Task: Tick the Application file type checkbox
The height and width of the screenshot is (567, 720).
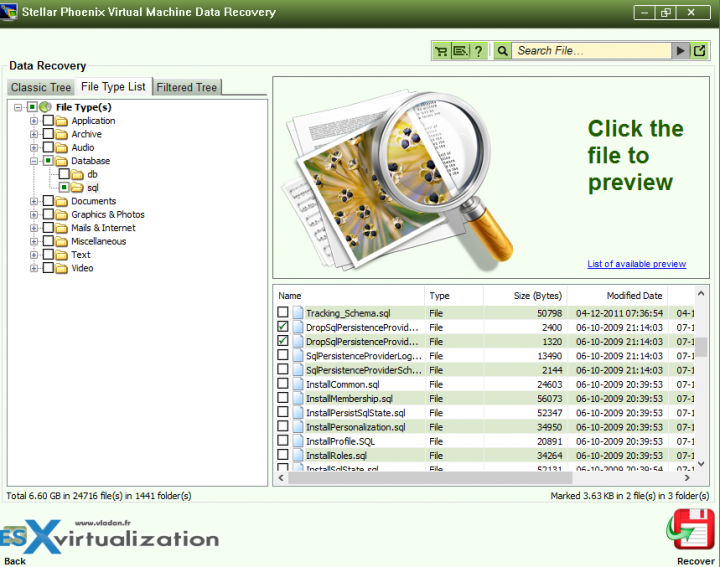Action: pos(48,120)
